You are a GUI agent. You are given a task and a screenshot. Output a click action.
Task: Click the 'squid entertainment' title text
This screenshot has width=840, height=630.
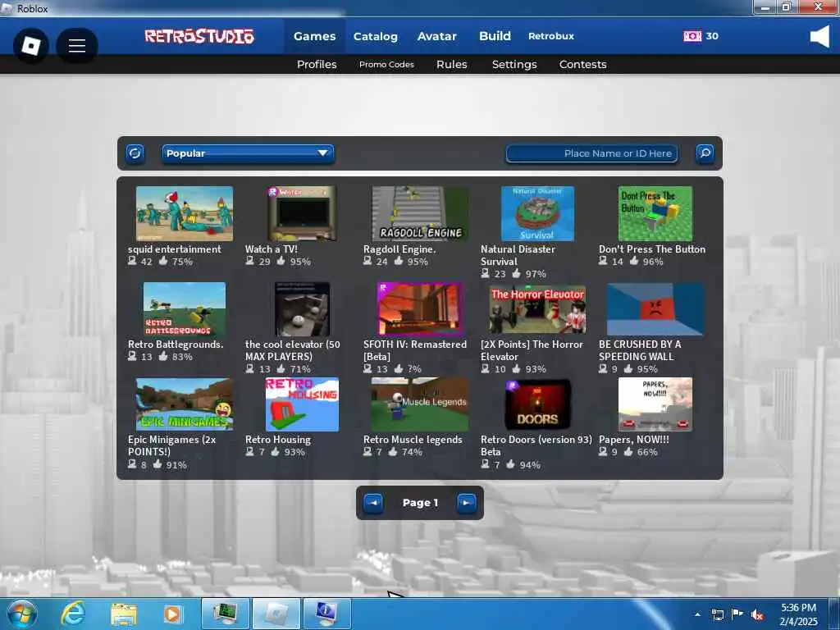(x=174, y=249)
